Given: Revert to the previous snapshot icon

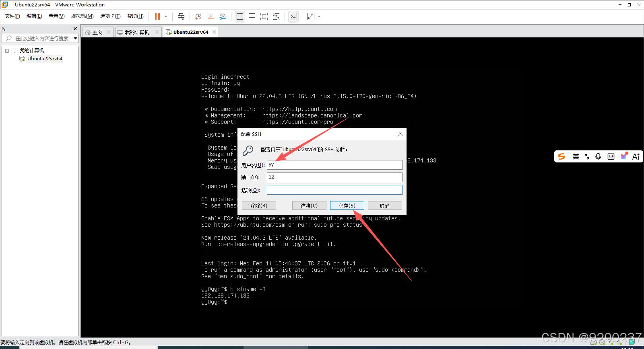Looking at the screenshot, I should pyautogui.click(x=211, y=16).
